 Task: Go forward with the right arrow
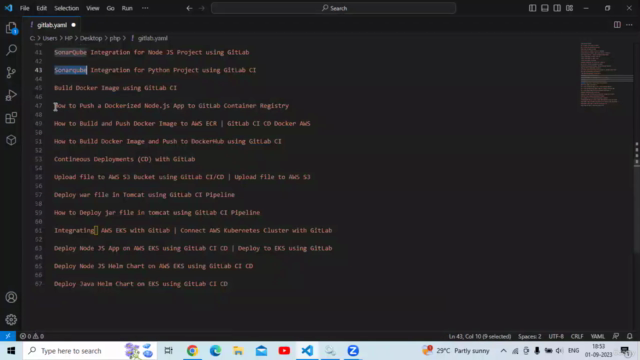coord(202,8)
